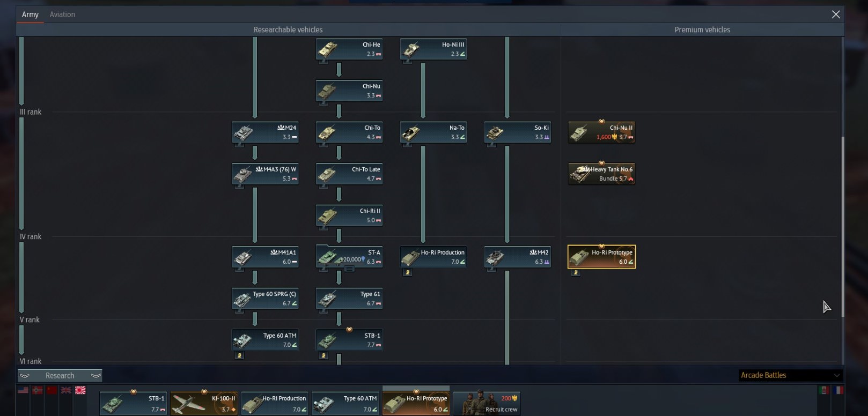
Task: Collapse the Research panel
Action: click(x=60, y=376)
